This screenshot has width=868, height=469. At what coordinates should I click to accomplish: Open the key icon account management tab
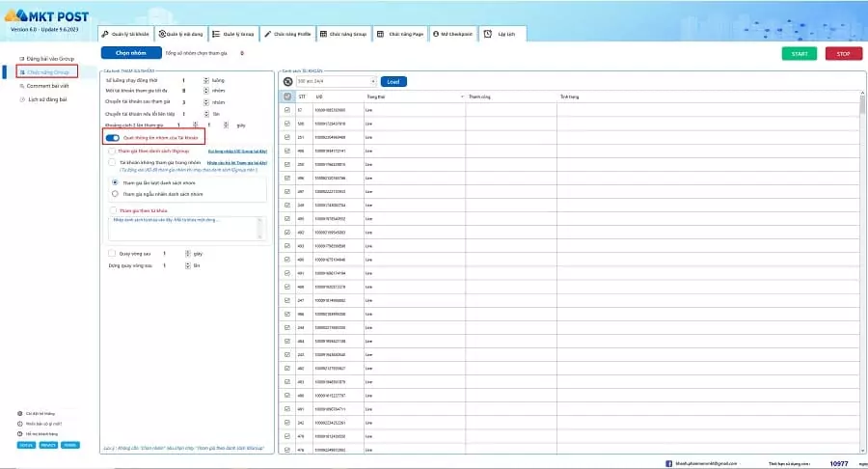(x=125, y=34)
